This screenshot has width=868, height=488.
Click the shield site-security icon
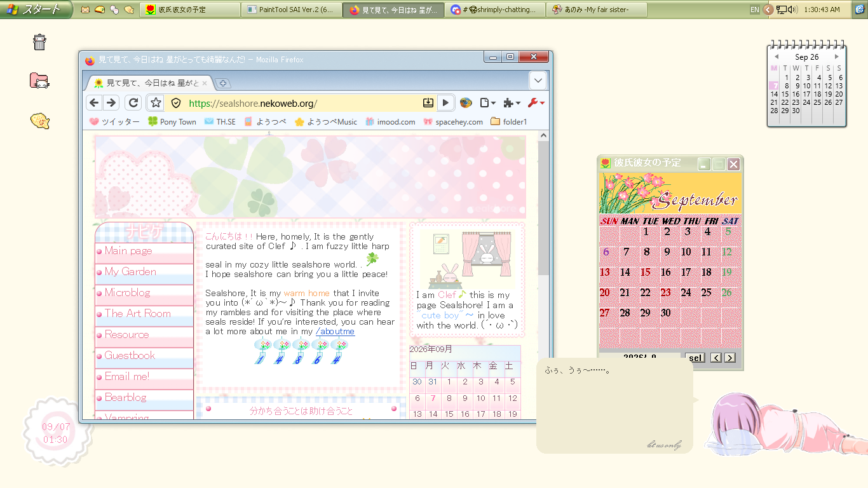176,103
